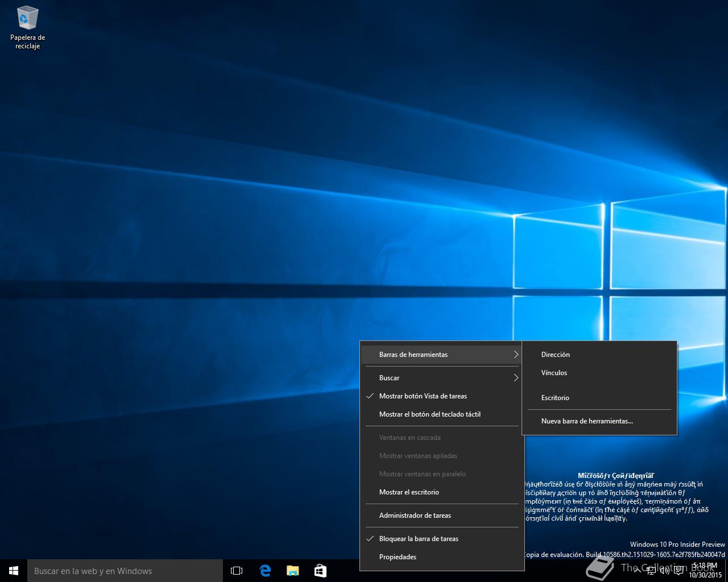Enable the 'Dirección' toolbar
Image resolution: width=728 pixels, height=582 pixels.
click(599, 355)
